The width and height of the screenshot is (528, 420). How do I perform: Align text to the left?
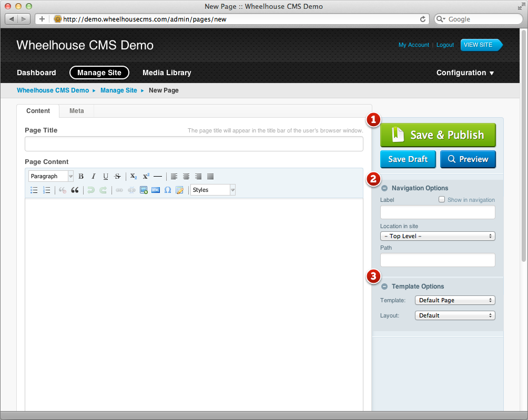coord(174,176)
